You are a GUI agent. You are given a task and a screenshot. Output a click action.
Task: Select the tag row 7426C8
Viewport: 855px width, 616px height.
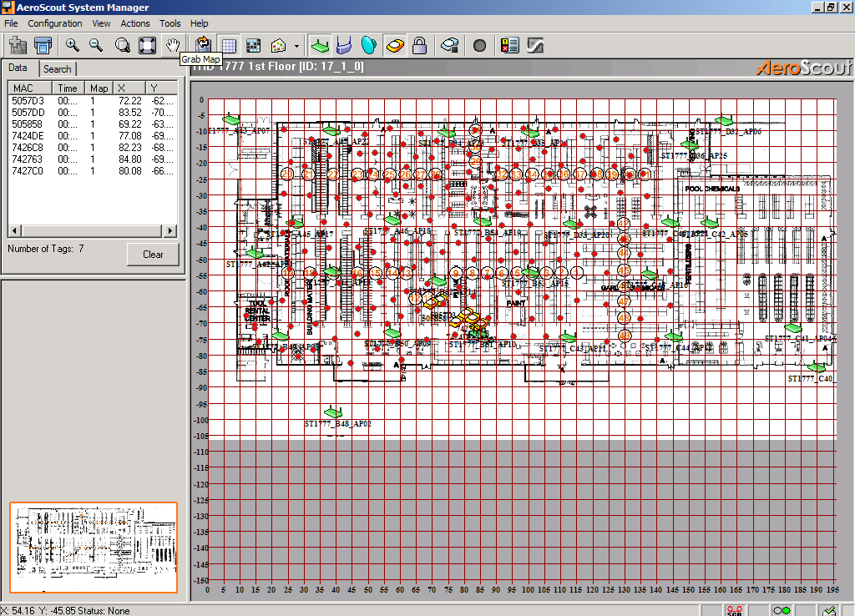pos(92,147)
